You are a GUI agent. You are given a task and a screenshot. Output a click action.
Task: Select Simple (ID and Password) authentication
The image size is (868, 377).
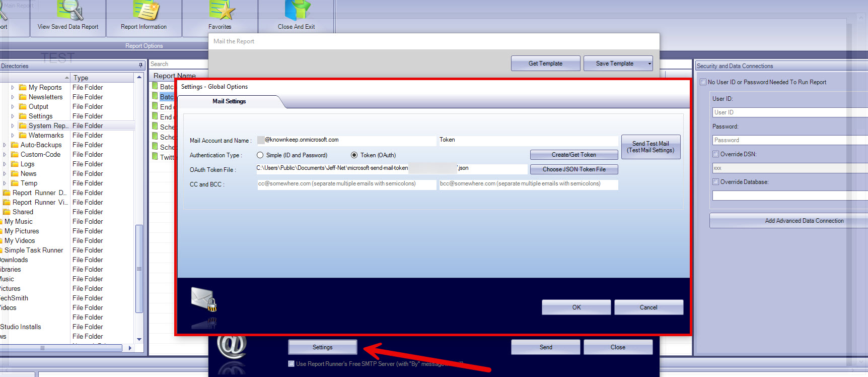[x=260, y=155]
